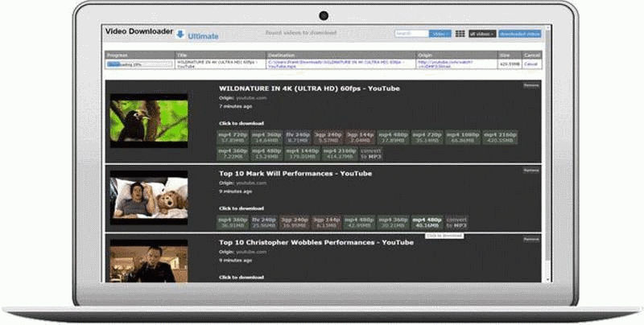Download WILDNATURE mp4 720p 35.14MB format
The image size is (644, 325).
[x=427, y=138]
